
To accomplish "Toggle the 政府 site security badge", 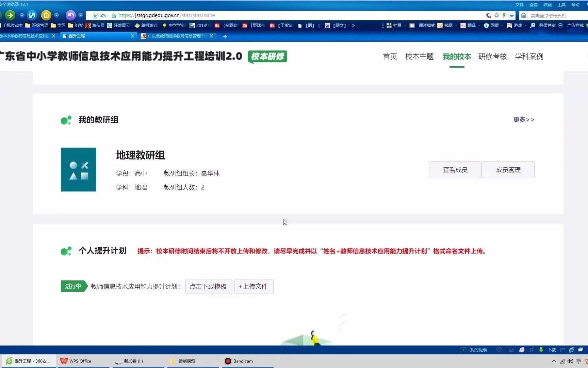I will (100, 15).
